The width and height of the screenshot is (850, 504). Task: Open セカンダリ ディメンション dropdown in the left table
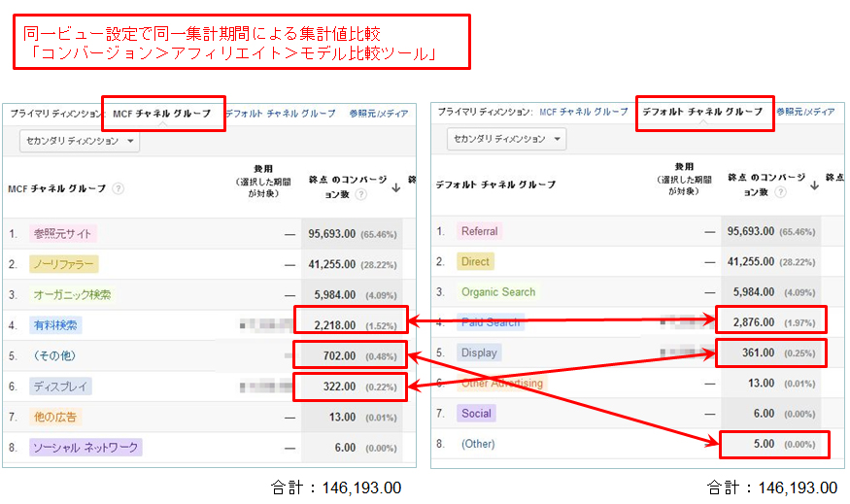tap(81, 141)
